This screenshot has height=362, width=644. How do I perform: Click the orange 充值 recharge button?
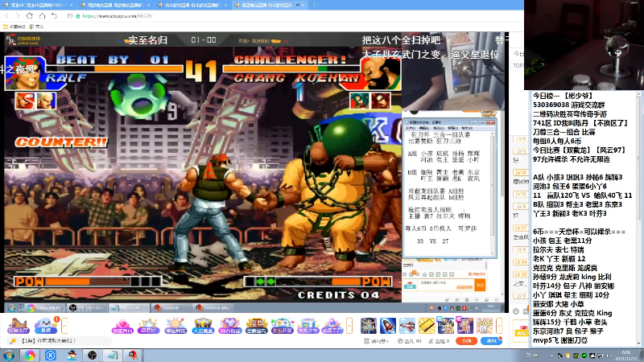coord(467,340)
